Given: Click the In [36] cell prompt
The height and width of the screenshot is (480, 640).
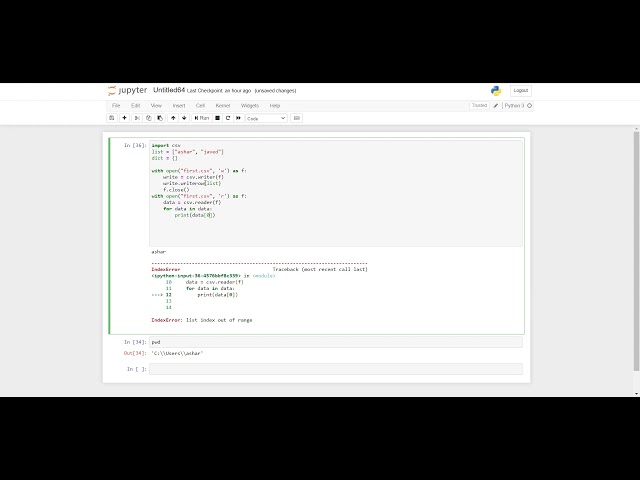Looking at the screenshot, I should tap(135, 145).
